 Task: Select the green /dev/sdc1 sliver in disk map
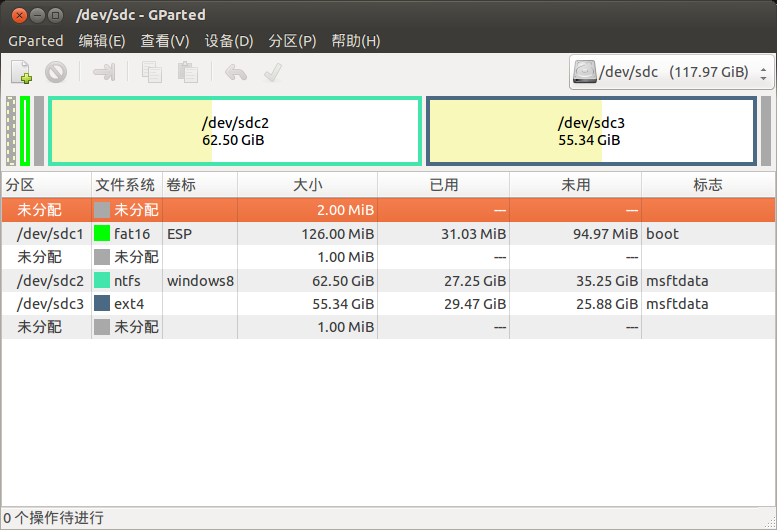[x=25, y=131]
